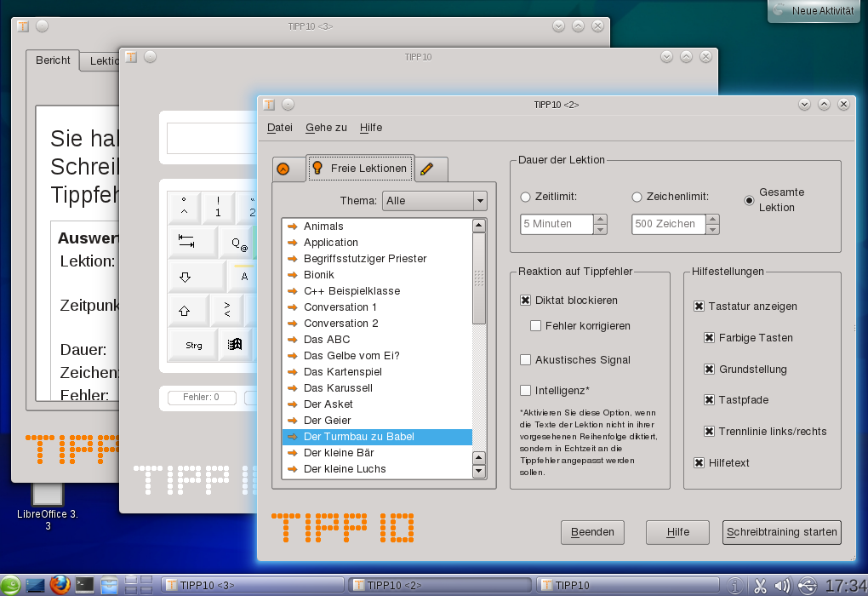Image resolution: width=868 pixels, height=596 pixels.
Task: Select the Der Asket lesson
Action: click(x=377, y=404)
